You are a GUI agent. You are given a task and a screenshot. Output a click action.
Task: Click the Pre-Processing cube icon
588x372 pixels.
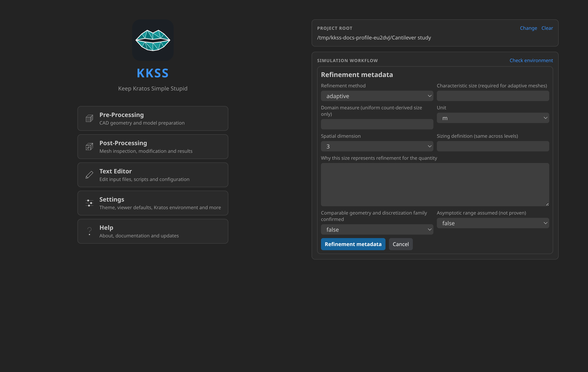point(89,119)
